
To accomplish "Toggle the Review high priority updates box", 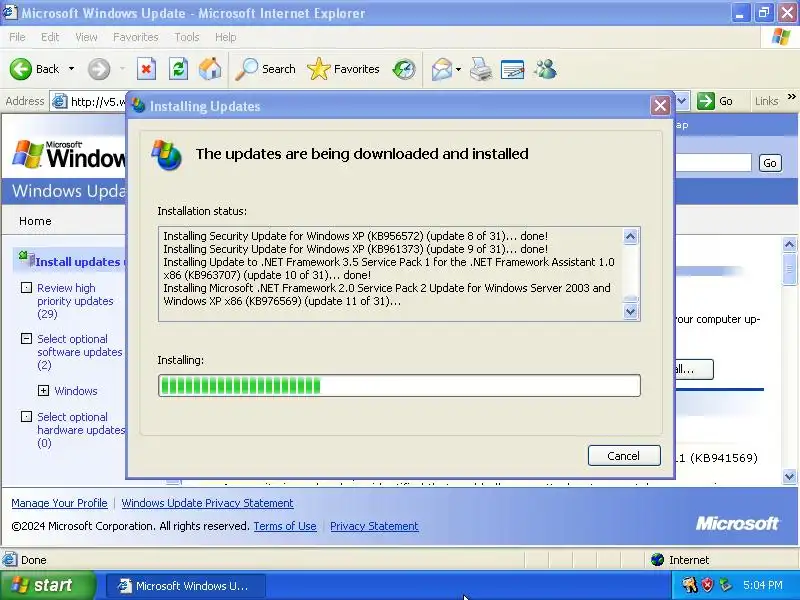I will pos(26,288).
